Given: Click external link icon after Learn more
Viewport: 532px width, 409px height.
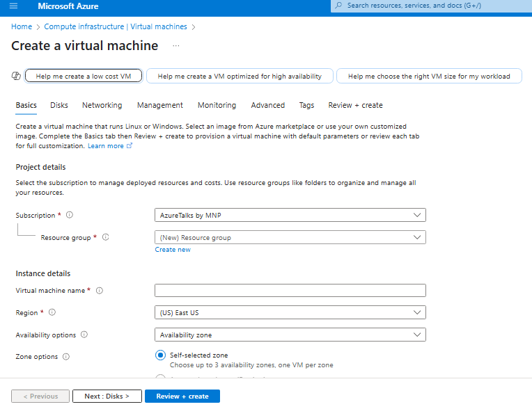Looking at the screenshot, I should click(x=130, y=145).
